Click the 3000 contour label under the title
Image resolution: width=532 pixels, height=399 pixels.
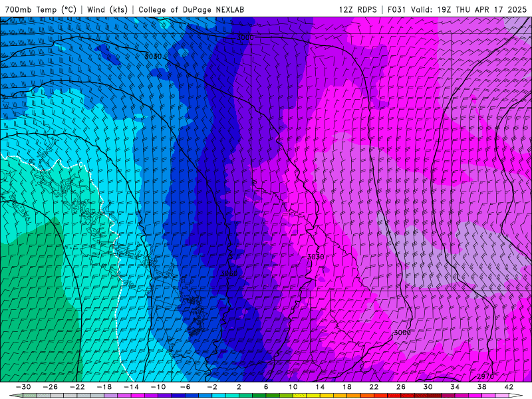coord(245,37)
